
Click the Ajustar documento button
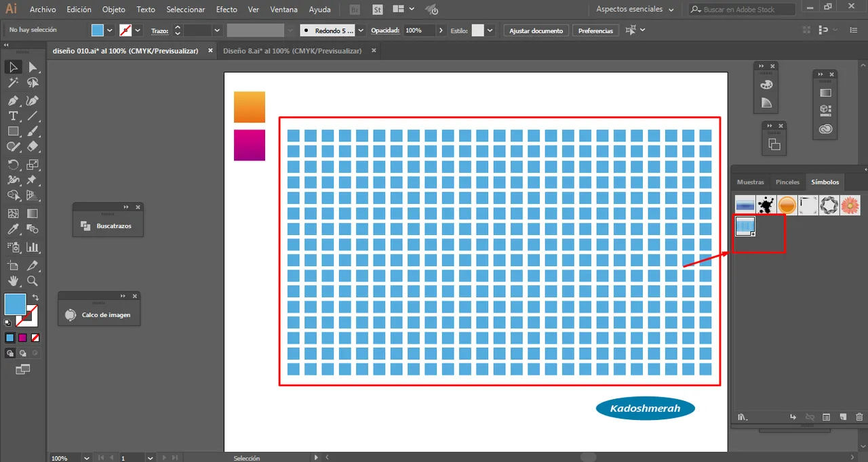coord(536,30)
